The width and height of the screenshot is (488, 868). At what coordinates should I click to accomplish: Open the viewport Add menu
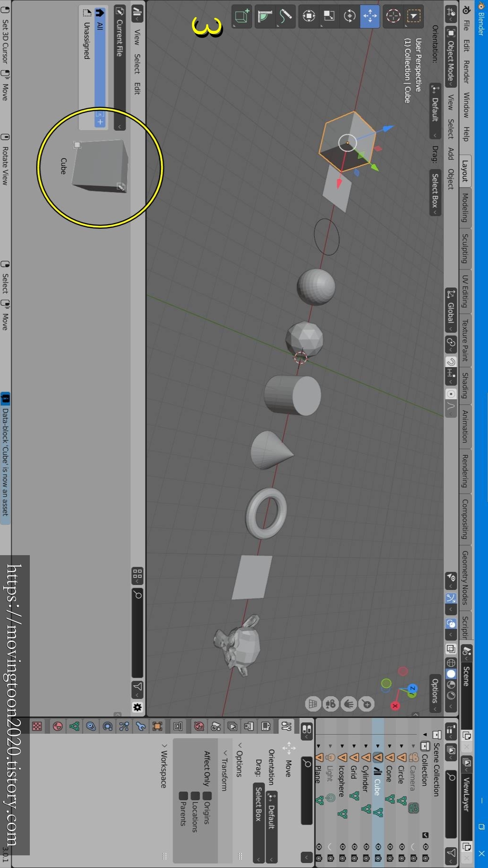pyautogui.click(x=451, y=153)
